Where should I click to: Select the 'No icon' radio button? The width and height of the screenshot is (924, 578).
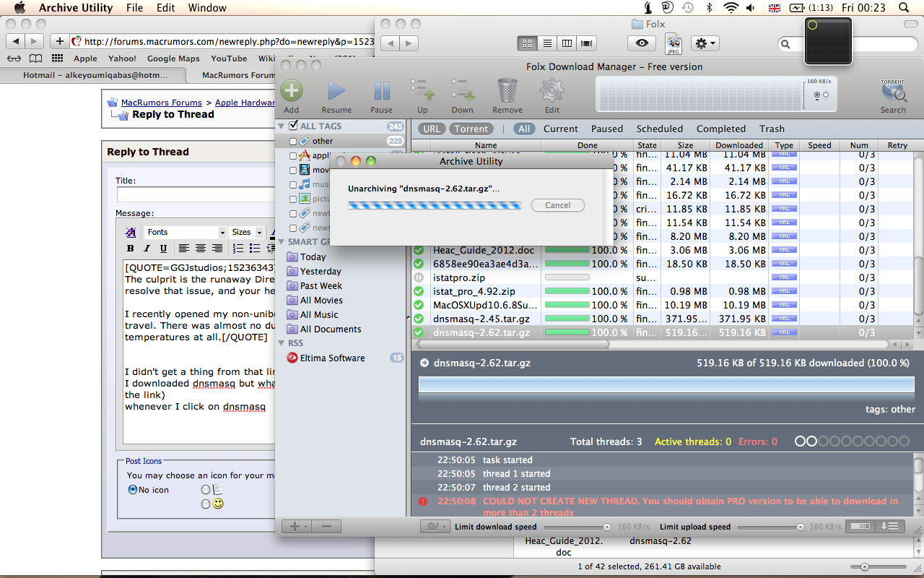click(x=133, y=490)
